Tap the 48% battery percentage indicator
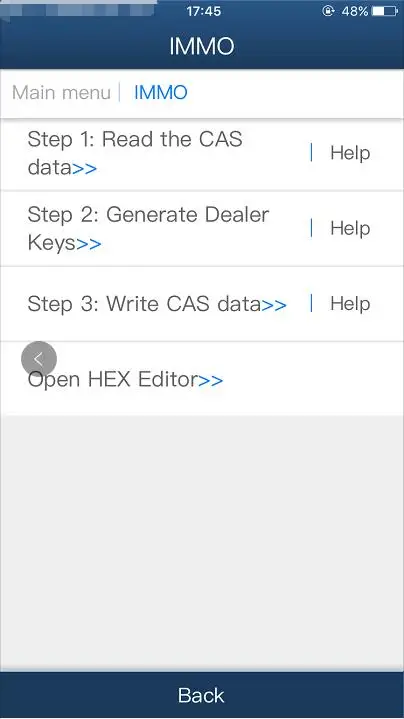The width and height of the screenshot is (404, 719). point(354,11)
